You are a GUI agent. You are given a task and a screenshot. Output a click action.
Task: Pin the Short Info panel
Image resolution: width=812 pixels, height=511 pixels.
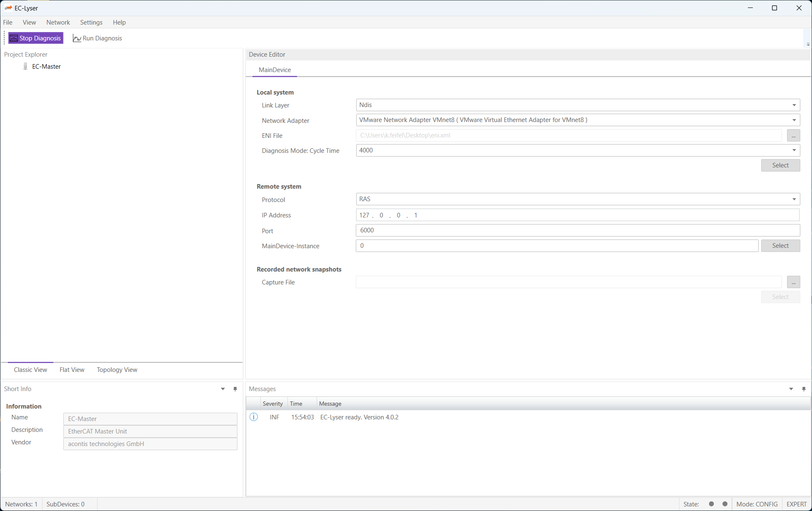[235, 389]
